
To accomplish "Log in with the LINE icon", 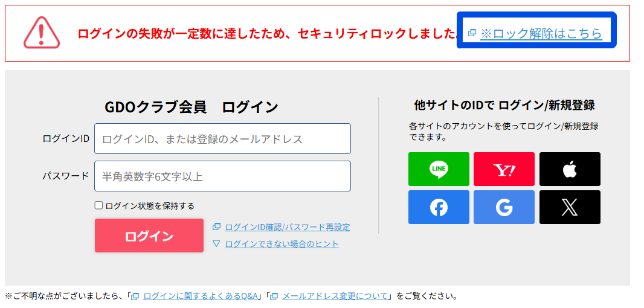I will coord(439,169).
